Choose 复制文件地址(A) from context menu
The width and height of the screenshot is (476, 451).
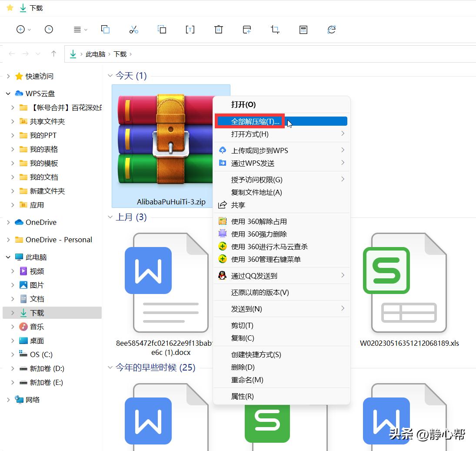pyautogui.click(x=281, y=192)
